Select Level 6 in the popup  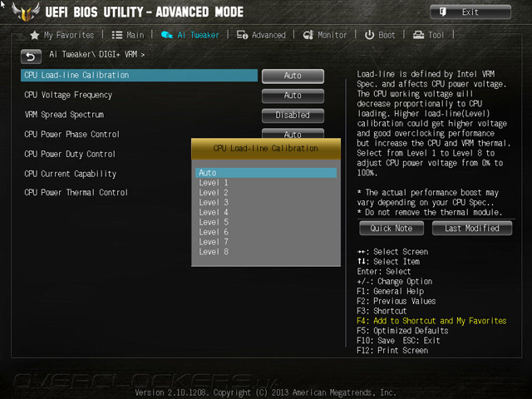266,232
